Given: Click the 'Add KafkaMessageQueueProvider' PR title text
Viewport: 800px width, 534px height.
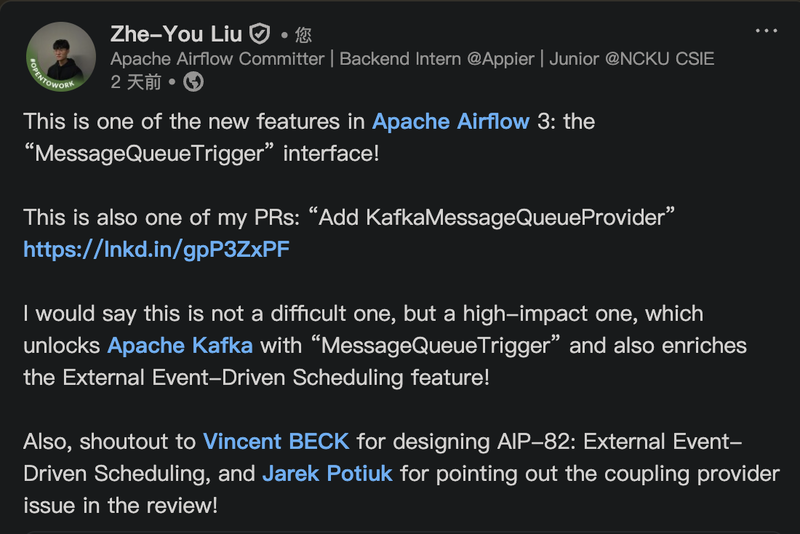Looking at the screenshot, I should pyautogui.click(x=485, y=218).
